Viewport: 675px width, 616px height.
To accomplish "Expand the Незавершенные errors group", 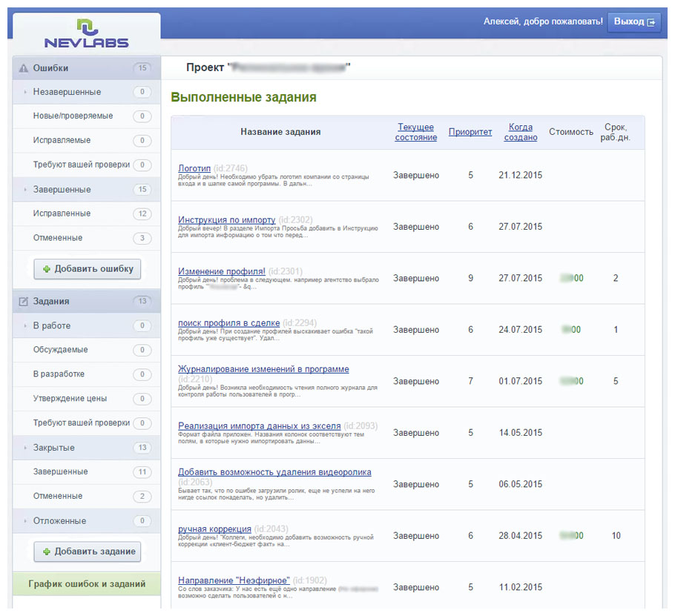I will coord(67,92).
